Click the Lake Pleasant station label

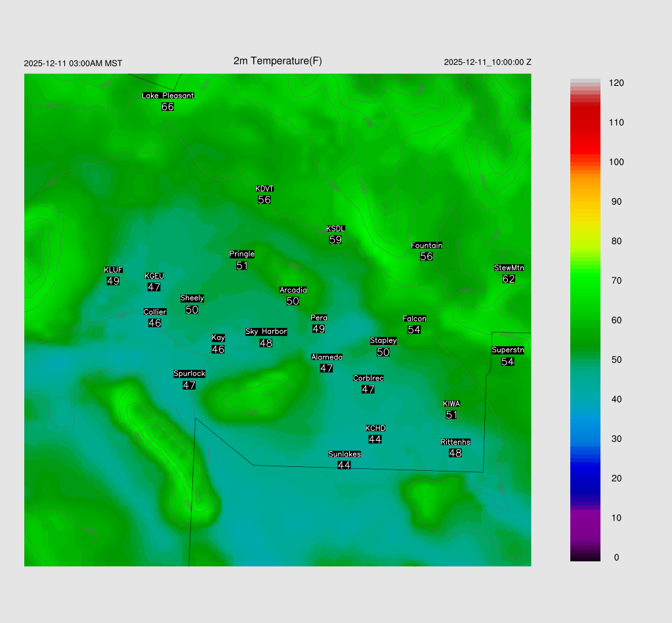pyautogui.click(x=168, y=95)
